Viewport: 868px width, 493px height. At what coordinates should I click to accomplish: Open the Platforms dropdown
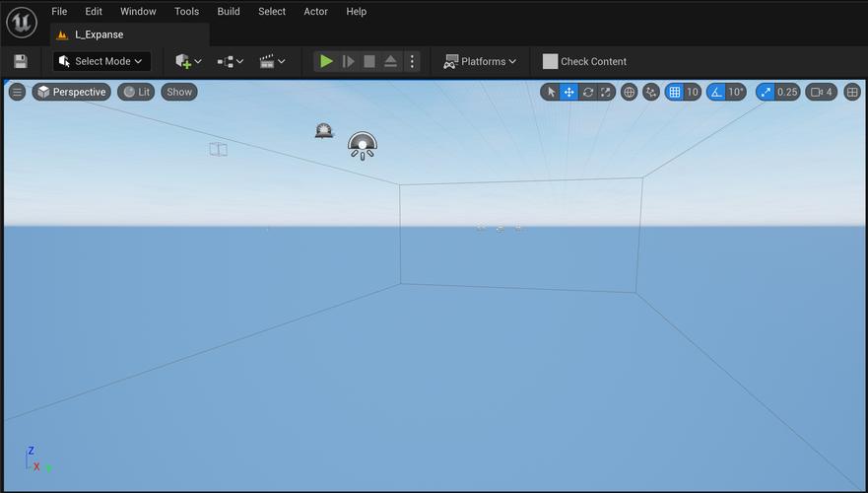tap(480, 61)
